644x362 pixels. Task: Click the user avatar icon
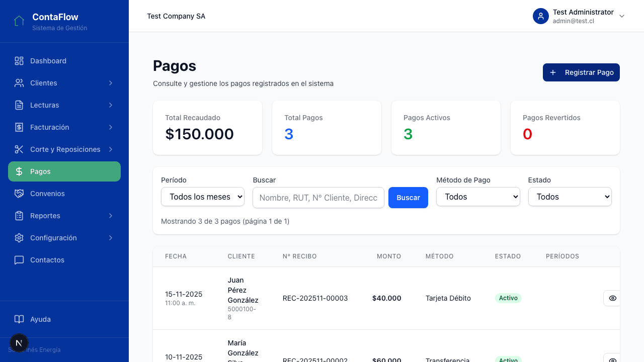[541, 16]
